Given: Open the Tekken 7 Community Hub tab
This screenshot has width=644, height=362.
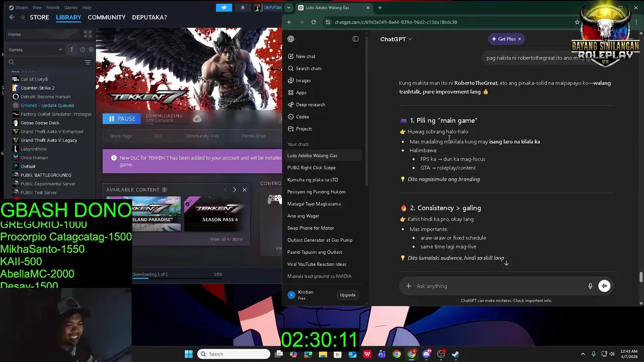Looking at the screenshot, I should (202, 136).
